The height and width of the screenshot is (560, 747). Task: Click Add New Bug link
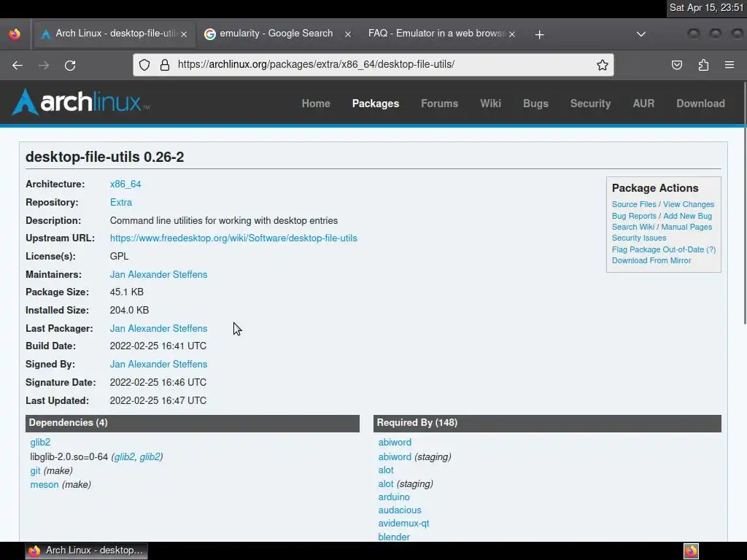[687, 216]
